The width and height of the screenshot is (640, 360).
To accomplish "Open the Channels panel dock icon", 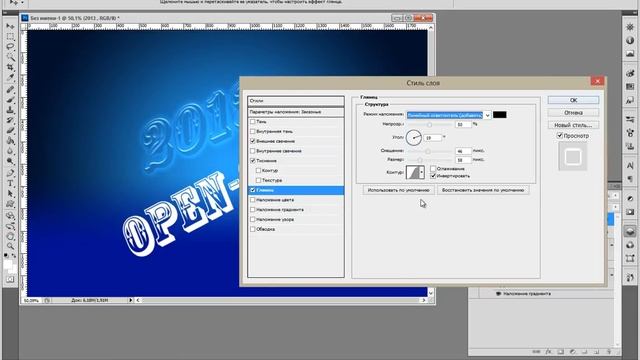I will (630, 245).
